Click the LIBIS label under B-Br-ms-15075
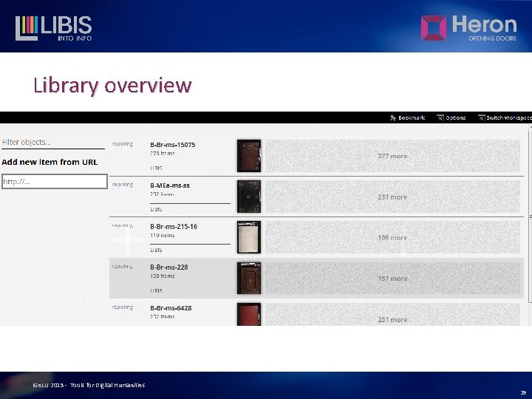The height and width of the screenshot is (399, 532). (156, 168)
